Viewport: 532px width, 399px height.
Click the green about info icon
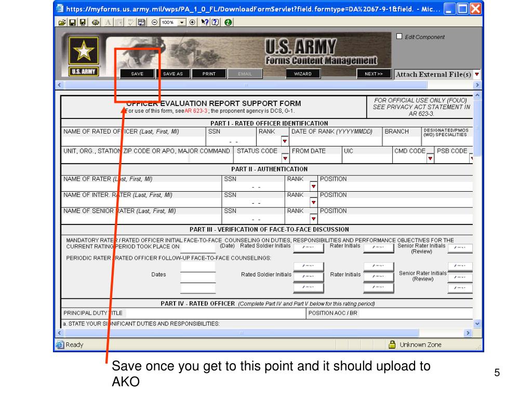(228, 22)
